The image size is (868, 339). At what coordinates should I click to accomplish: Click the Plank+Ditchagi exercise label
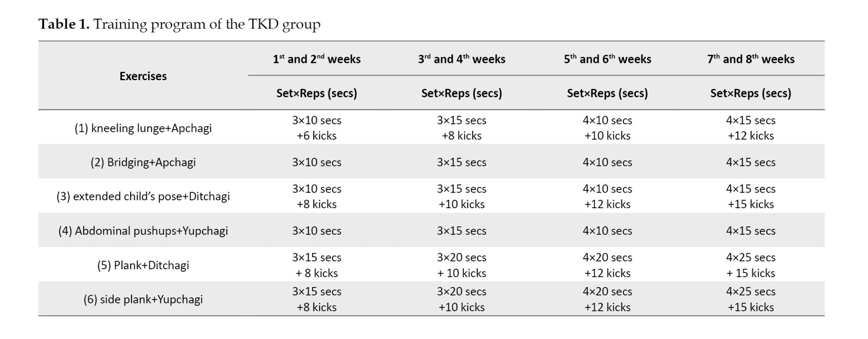pos(143,265)
